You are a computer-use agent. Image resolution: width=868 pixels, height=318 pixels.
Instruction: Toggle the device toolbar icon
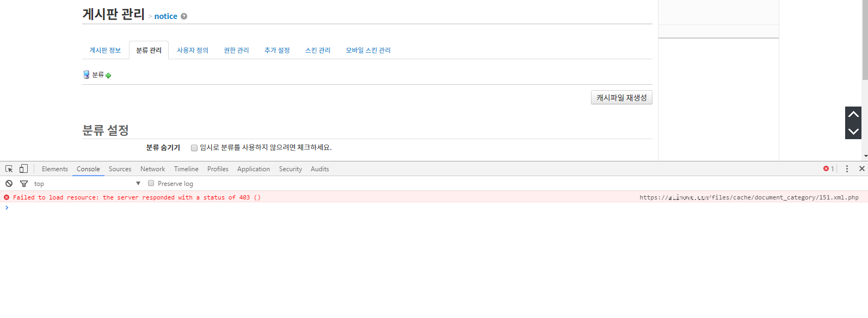pyautogui.click(x=23, y=169)
